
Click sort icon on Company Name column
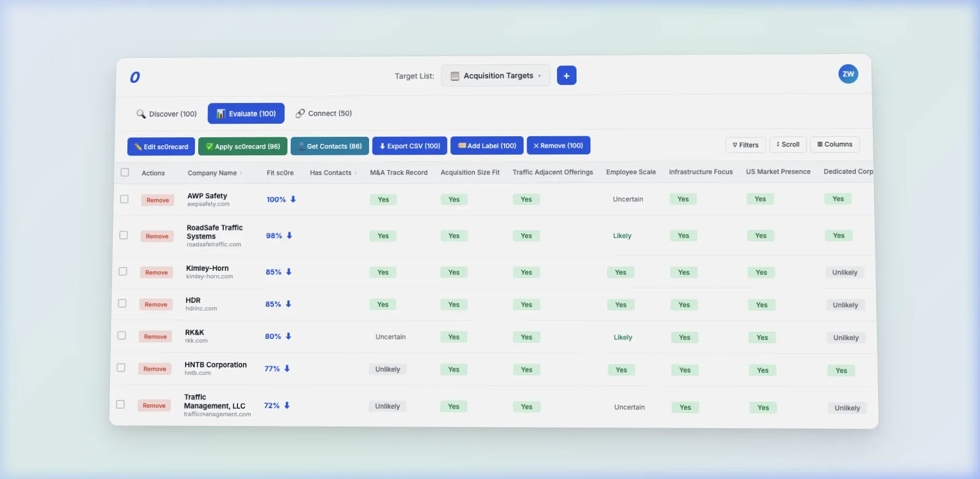point(241,173)
